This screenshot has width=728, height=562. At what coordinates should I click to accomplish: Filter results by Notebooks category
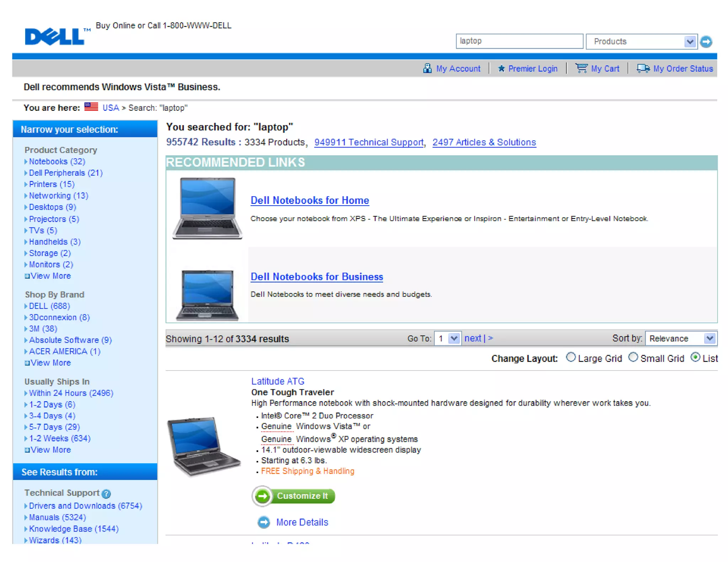57,162
